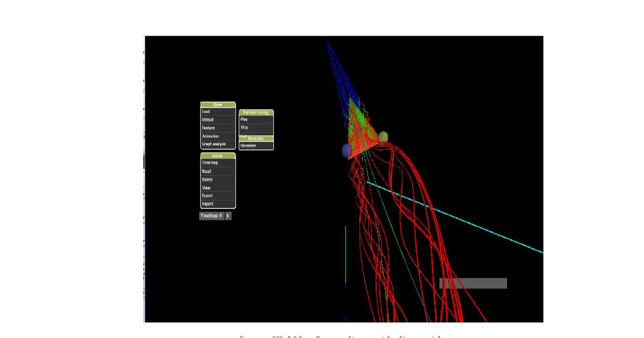The height and width of the screenshot is (338, 644).
Task: Select Colormap under the Action menu
Action: [x=210, y=163]
